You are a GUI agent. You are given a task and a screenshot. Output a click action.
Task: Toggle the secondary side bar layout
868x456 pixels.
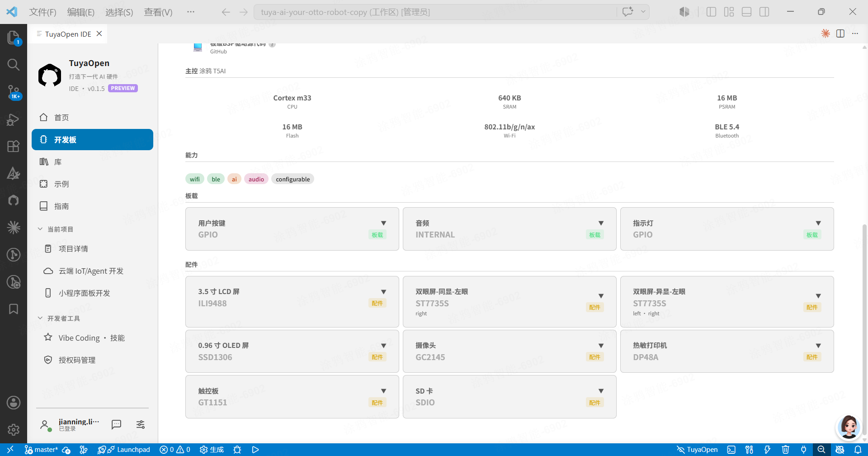tap(764, 12)
